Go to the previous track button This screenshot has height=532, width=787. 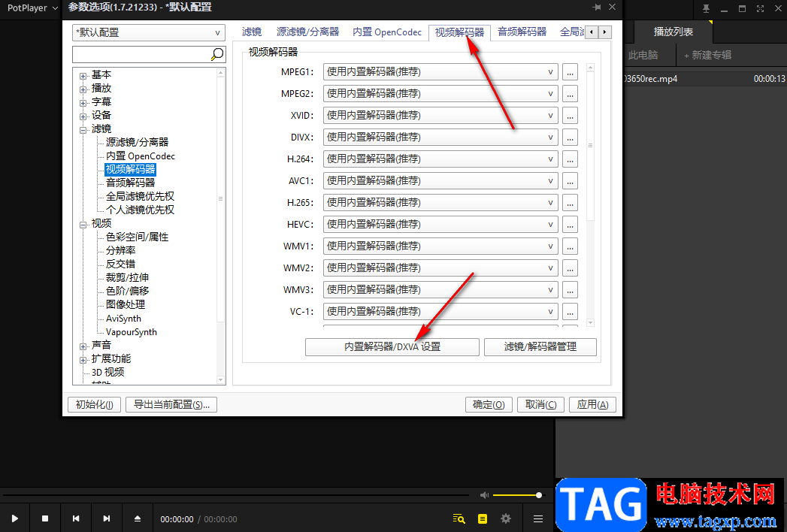pos(76,518)
